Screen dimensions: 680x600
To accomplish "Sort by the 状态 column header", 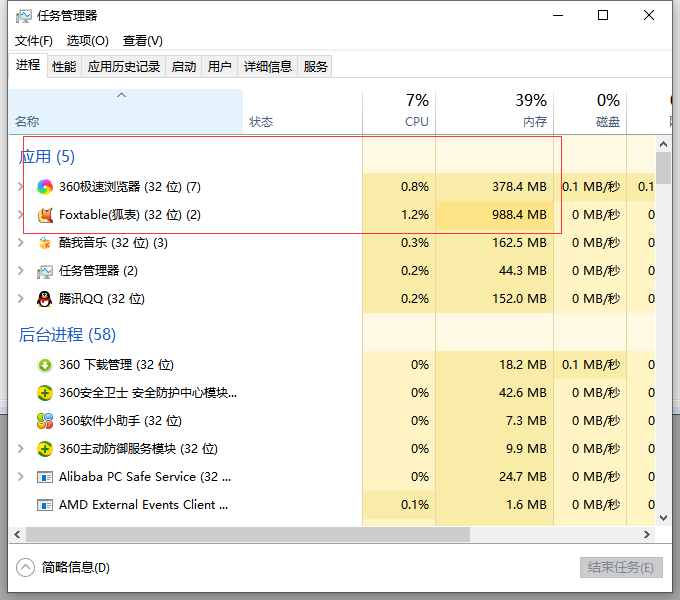I will point(302,111).
